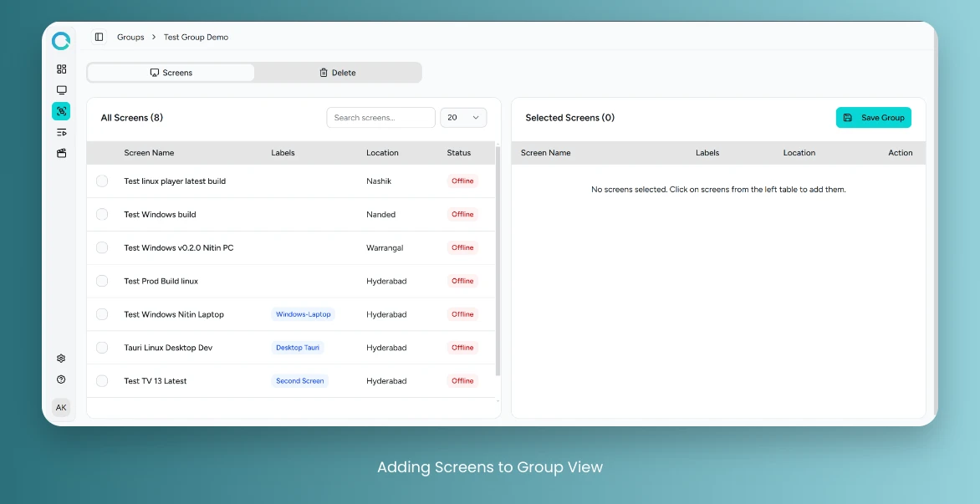The image size is (980, 504).
Task: Click the app logo in sidebar
Action: (61, 41)
